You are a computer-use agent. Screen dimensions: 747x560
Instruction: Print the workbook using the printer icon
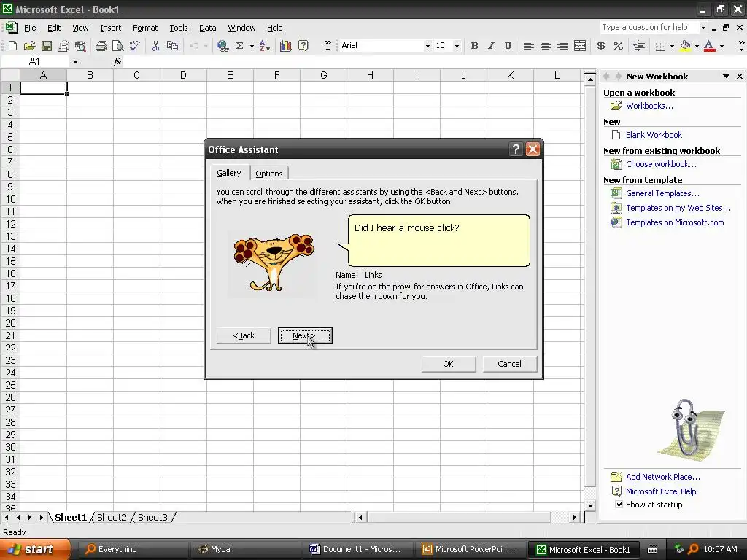click(x=101, y=46)
